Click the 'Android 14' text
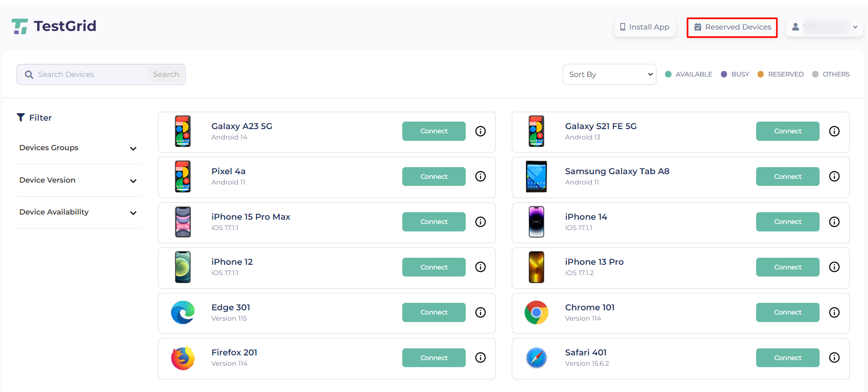This screenshot has width=868, height=392. click(229, 137)
